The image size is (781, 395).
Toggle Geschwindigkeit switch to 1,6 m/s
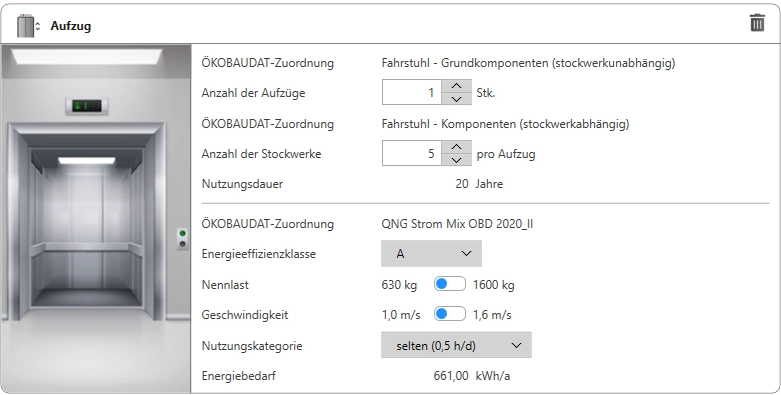[x=450, y=314]
